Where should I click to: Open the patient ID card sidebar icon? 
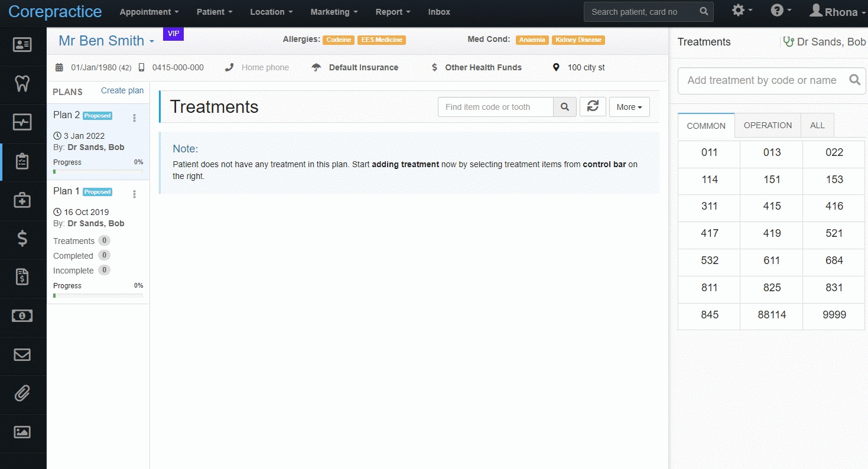tap(22, 45)
